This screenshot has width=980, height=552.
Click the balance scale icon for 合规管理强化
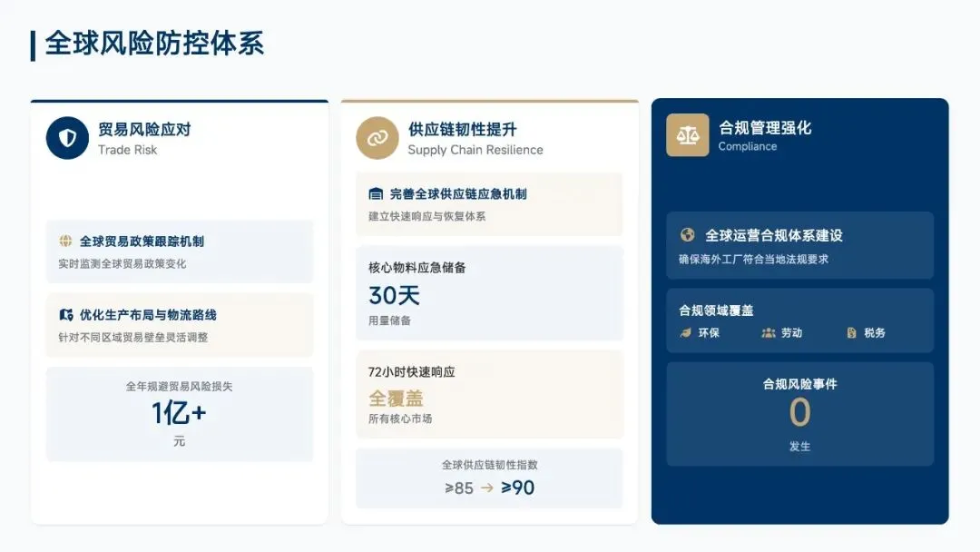(688, 135)
